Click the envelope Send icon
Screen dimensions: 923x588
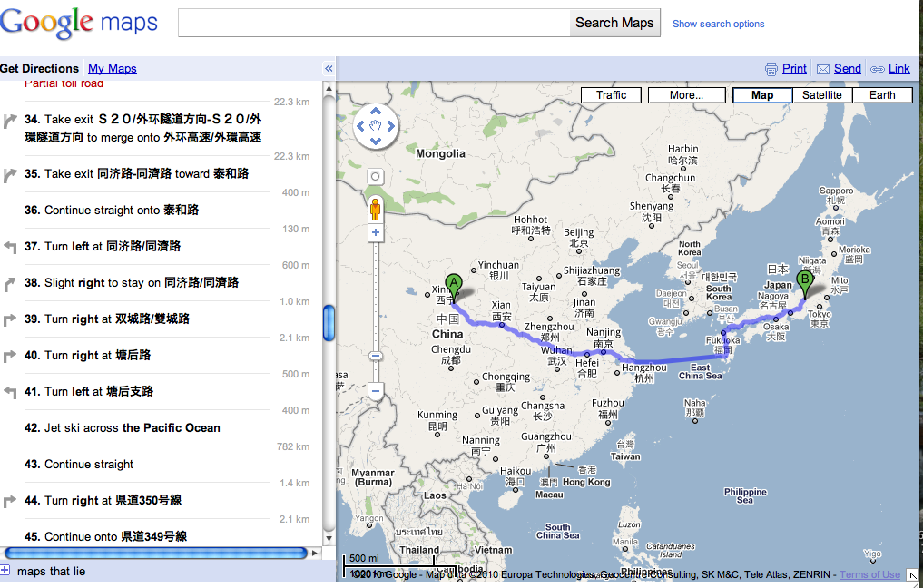tap(823, 70)
